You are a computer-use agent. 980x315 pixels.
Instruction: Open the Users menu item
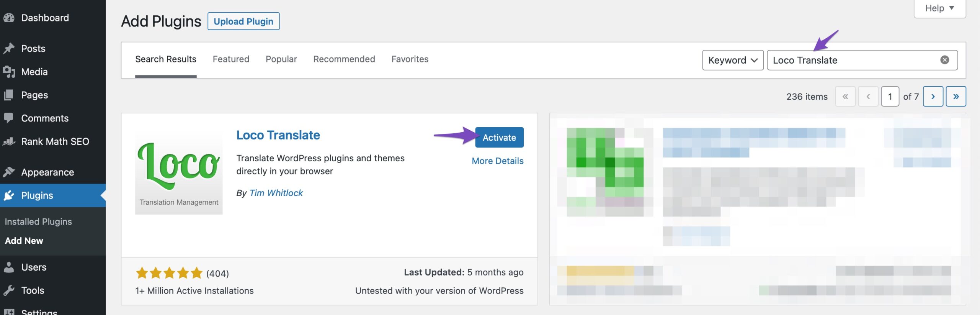click(x=53, y=267)
